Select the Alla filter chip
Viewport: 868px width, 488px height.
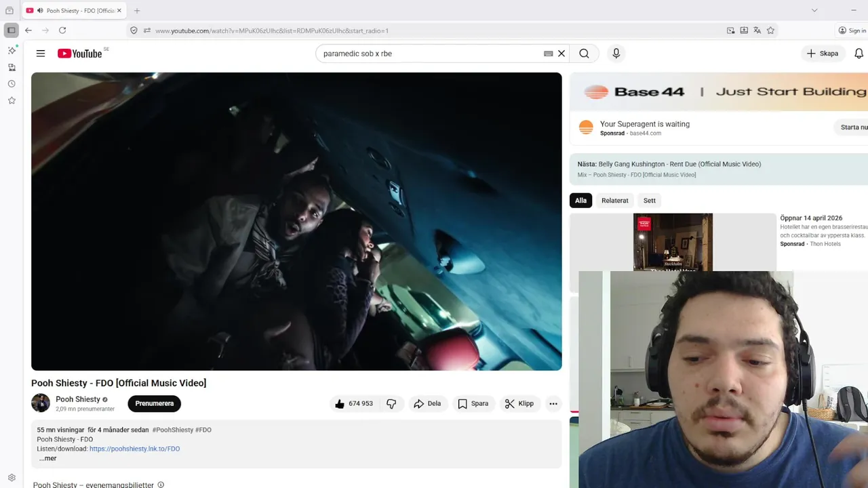pos(581,201)
